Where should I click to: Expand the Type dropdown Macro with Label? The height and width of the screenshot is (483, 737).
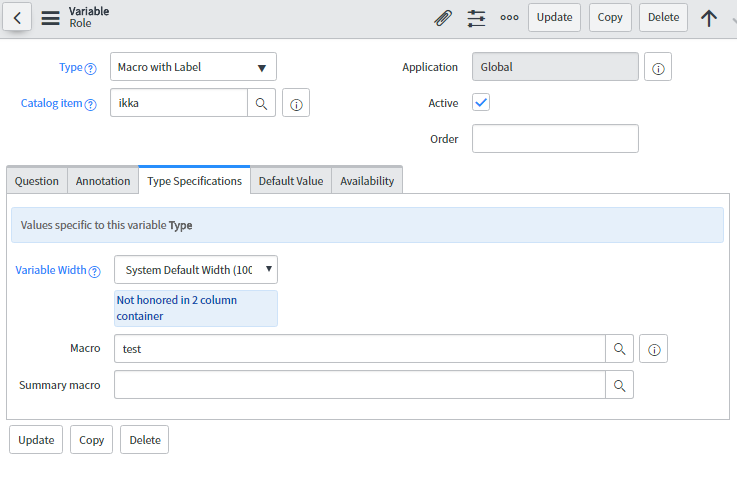click(193, 67)
